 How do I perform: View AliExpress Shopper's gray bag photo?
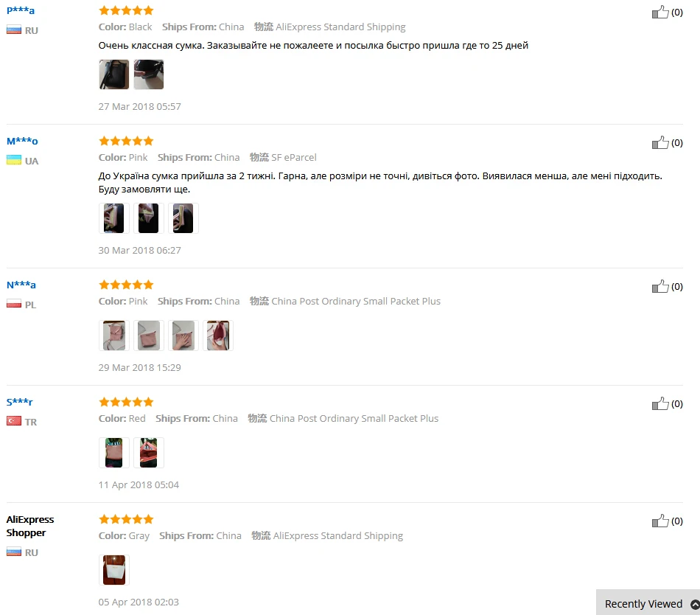(113, 570)
